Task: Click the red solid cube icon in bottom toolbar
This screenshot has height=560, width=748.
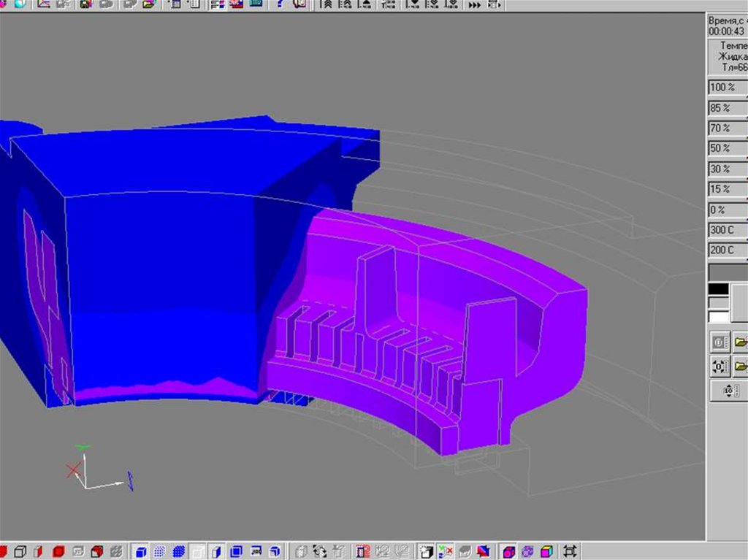Action: pyautogui.click(x=58, y=551)
